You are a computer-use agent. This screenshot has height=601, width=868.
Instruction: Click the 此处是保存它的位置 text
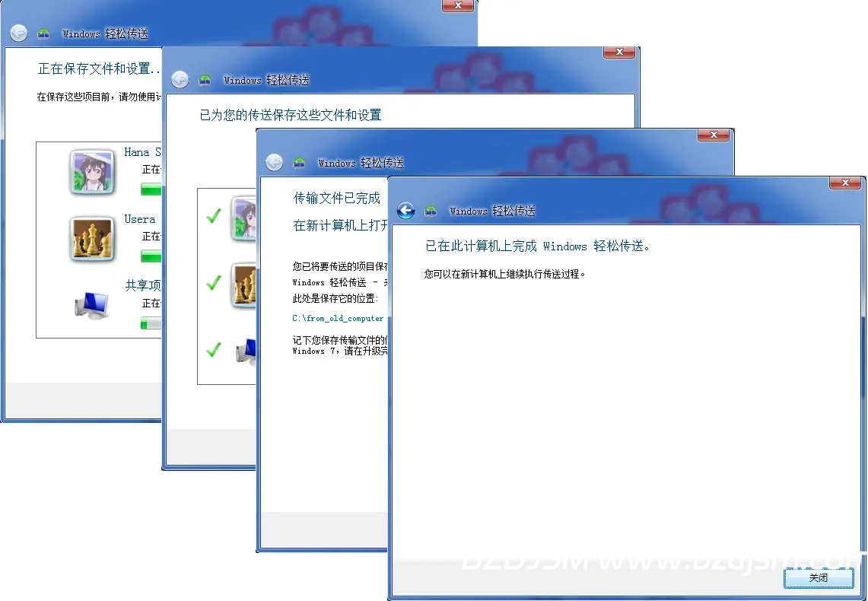click(335, 299)
